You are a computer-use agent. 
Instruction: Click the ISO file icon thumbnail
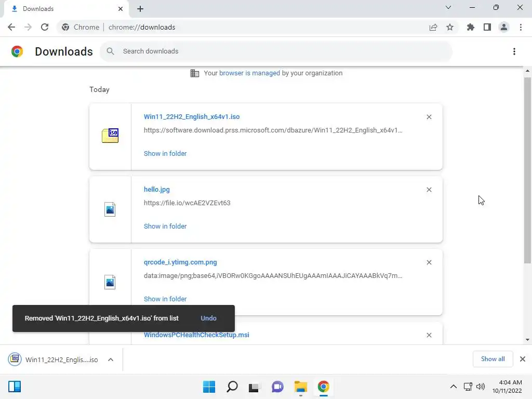coord(110,136)
